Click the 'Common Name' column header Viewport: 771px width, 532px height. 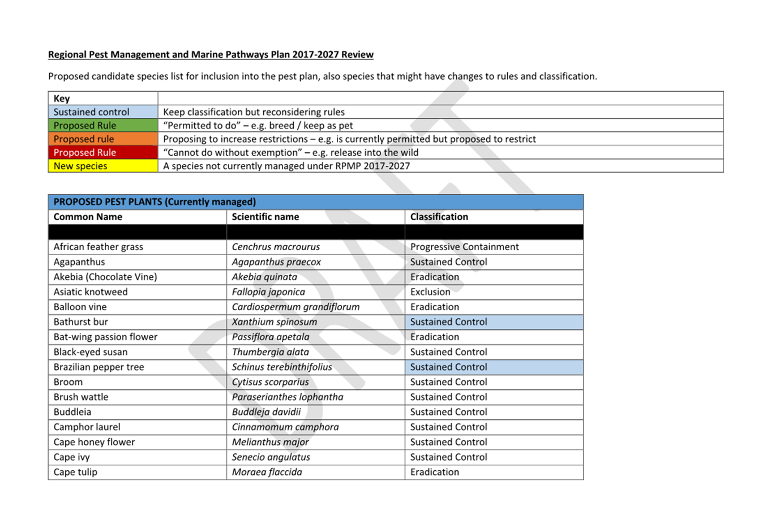[138, 217]
